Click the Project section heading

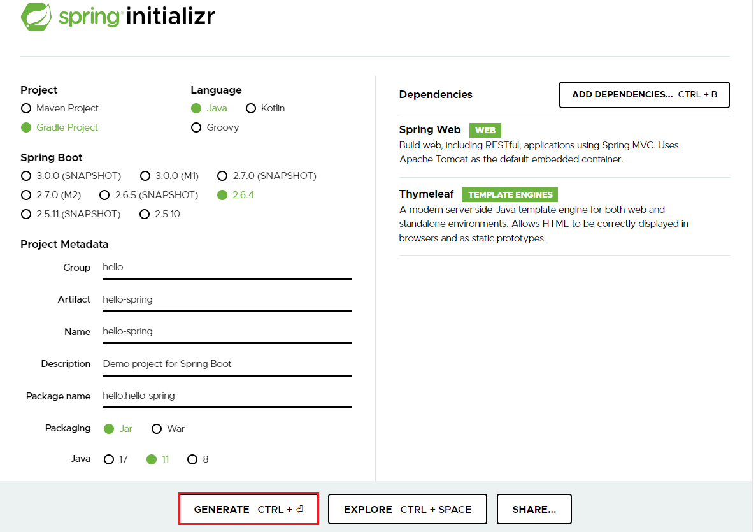click(39, 90)
